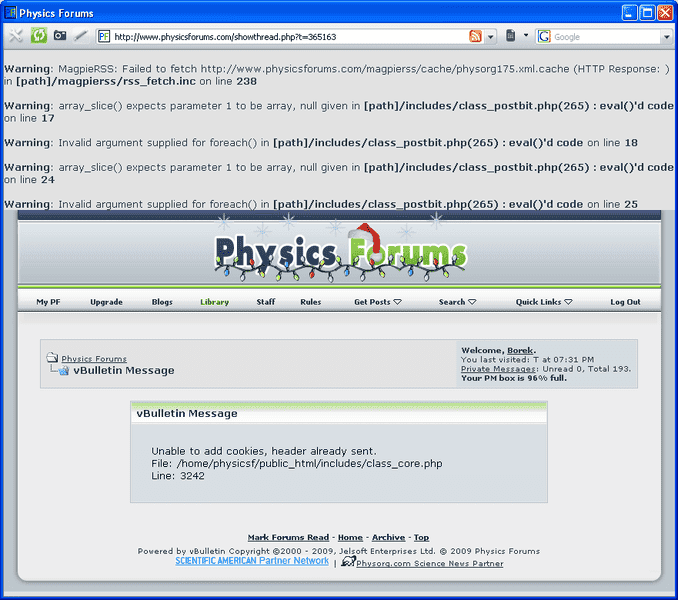Click the PF site favicon in address bar

tap(104, 36)
